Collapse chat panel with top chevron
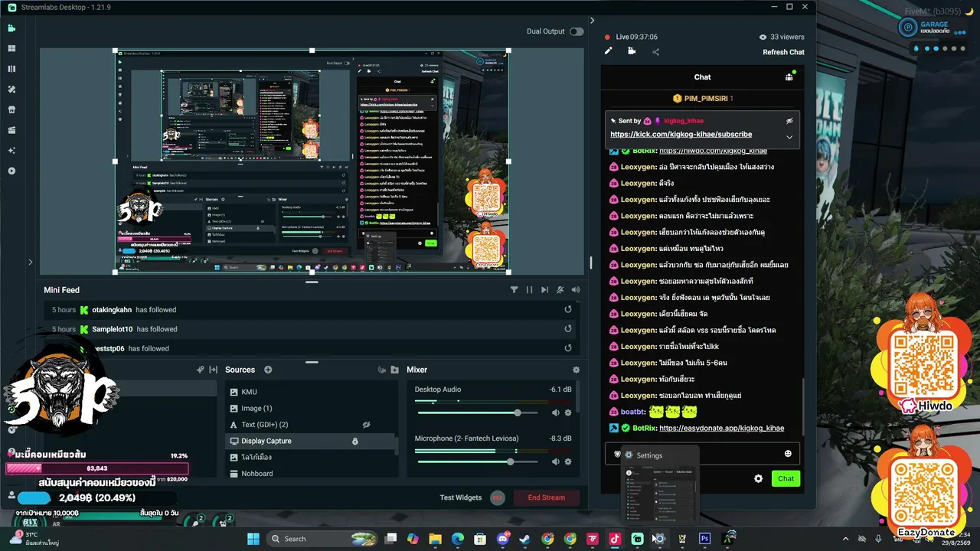The width and height of the screenshot is (980, 551). pyautogui.click(x=592, y=21)
